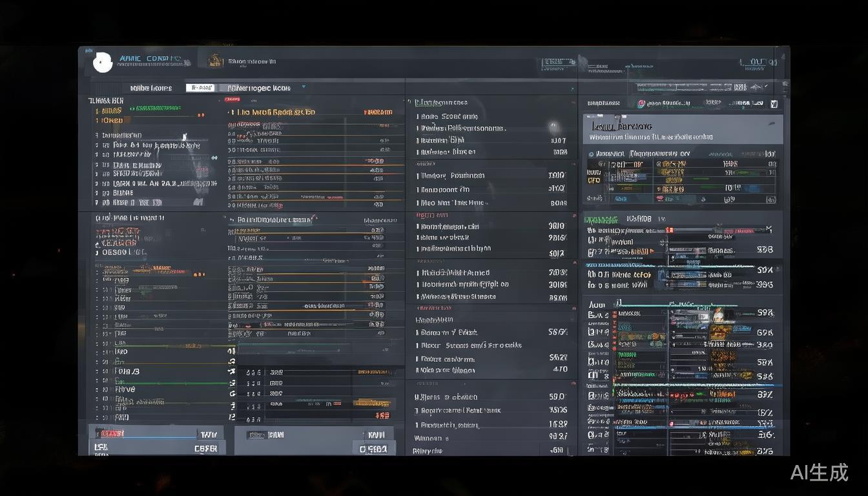The width and height of the screenshot is (868, 496).
Task: Click the green label heading the lower right panel
Action: (601, 220)
